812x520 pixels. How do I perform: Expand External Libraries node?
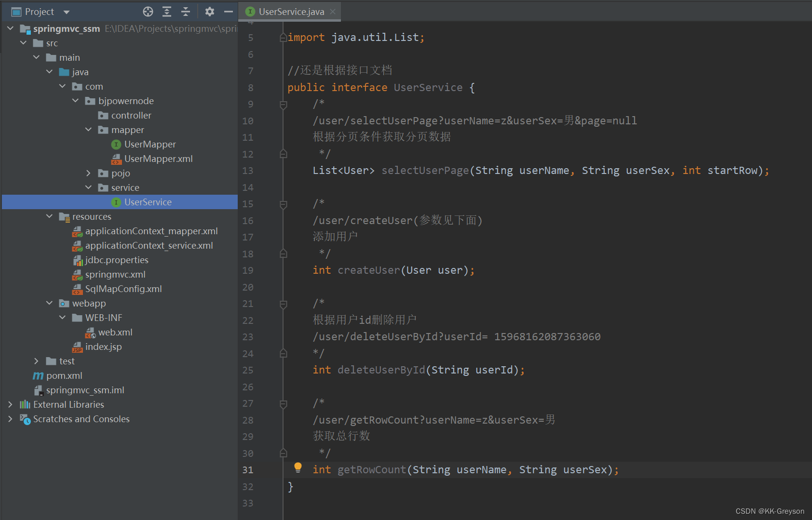pos(10,404)
